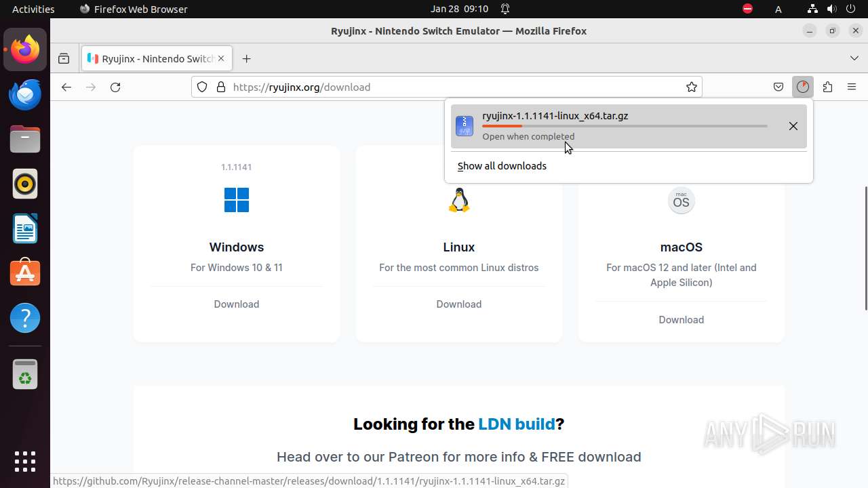The image size is (868, 488).
Task: Click the download progress bar
Action: (625, 126)
